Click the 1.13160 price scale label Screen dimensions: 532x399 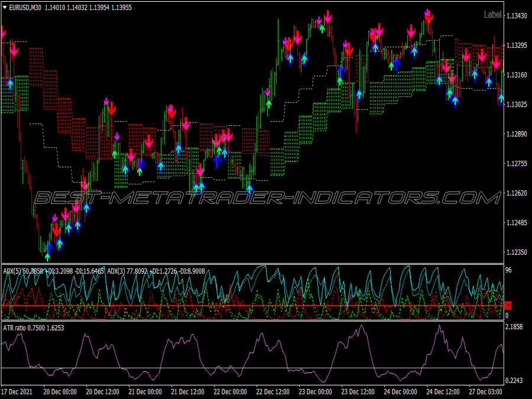pyautogui.click(x=517, y=74)
